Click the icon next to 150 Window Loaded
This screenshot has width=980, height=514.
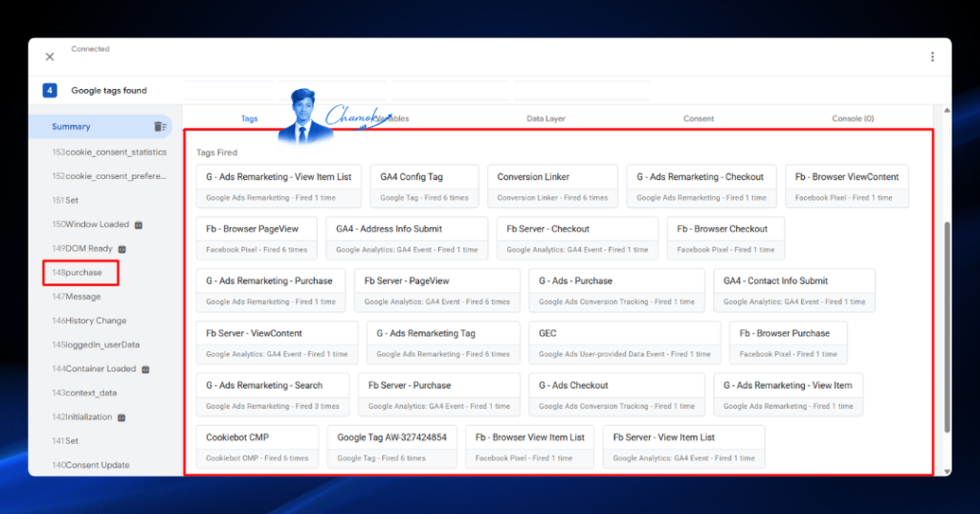coord(139,225)
